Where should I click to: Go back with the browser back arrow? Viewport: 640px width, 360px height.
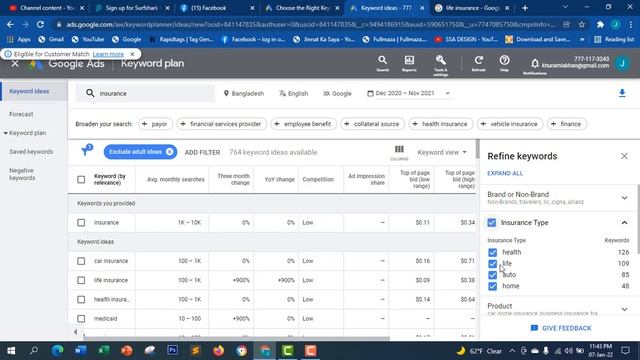[10, 24]
